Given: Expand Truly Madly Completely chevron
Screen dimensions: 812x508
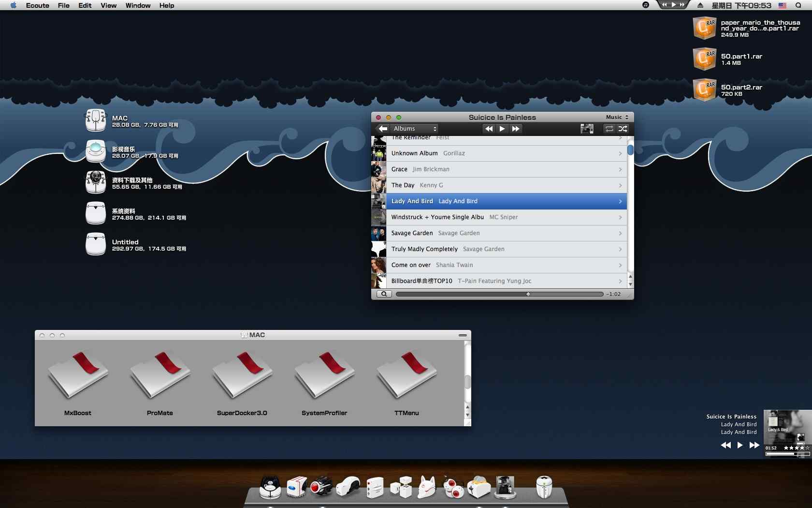Looking at the screenshot, I should [x=620, y=249].
